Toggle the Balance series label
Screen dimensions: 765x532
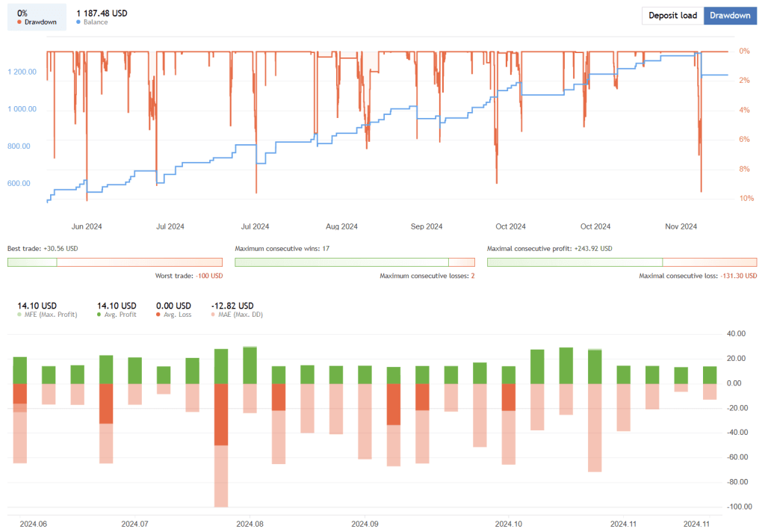(96, 22)
